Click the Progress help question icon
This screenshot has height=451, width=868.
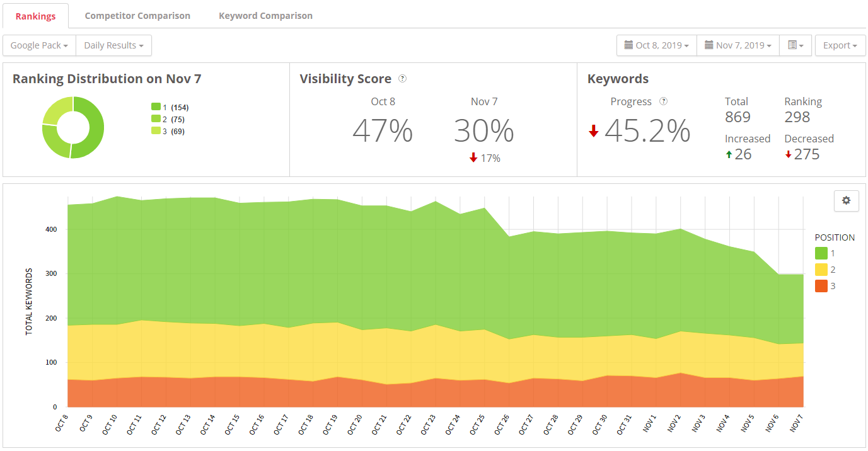point(663,101)
